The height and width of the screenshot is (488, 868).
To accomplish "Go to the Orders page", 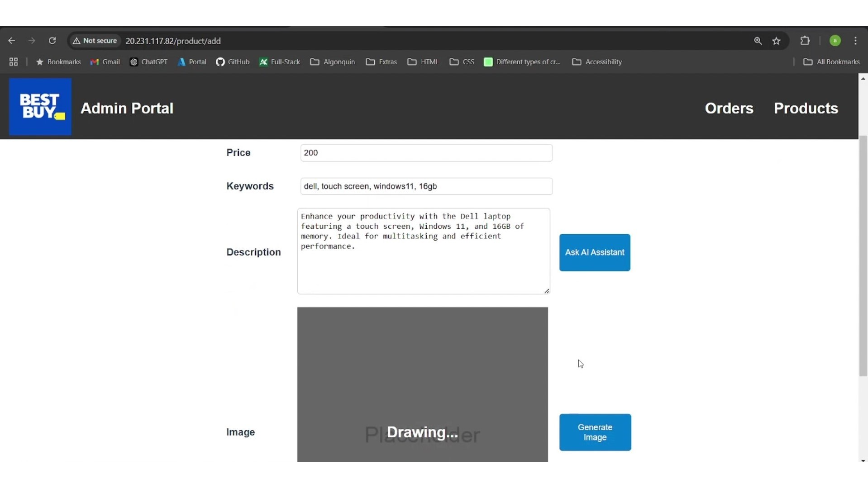I will [729, 109].
